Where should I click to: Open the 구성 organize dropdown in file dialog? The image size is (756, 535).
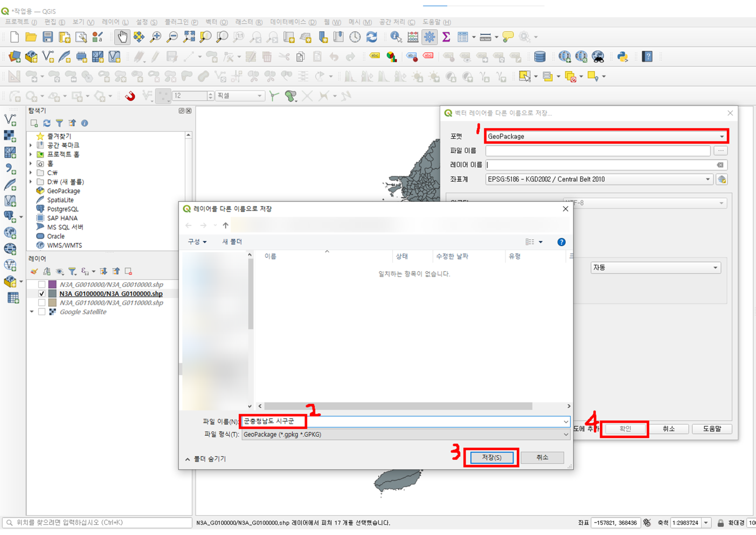click(x=197, y=242)
